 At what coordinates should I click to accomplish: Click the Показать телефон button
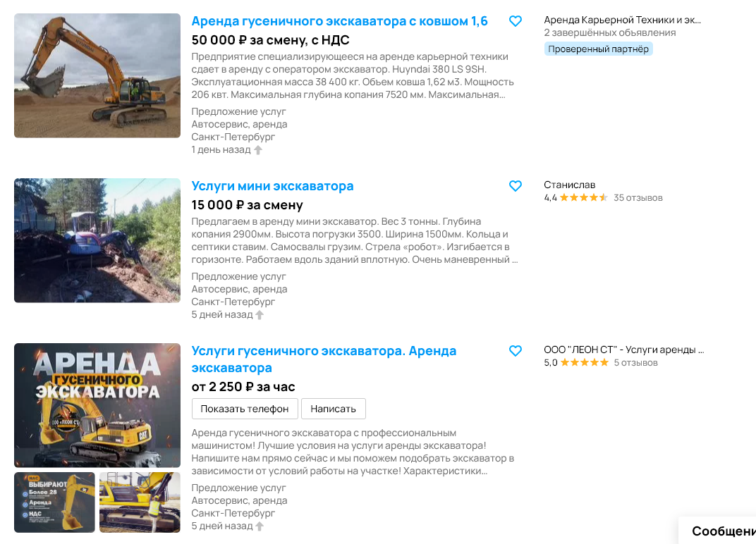(x=245, y=409)
